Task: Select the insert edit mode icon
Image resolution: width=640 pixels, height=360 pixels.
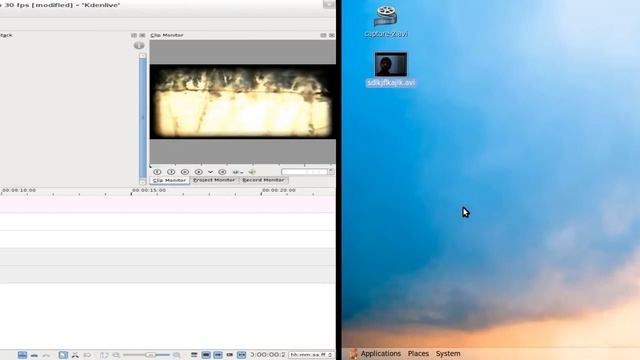Action: (46, 355)
